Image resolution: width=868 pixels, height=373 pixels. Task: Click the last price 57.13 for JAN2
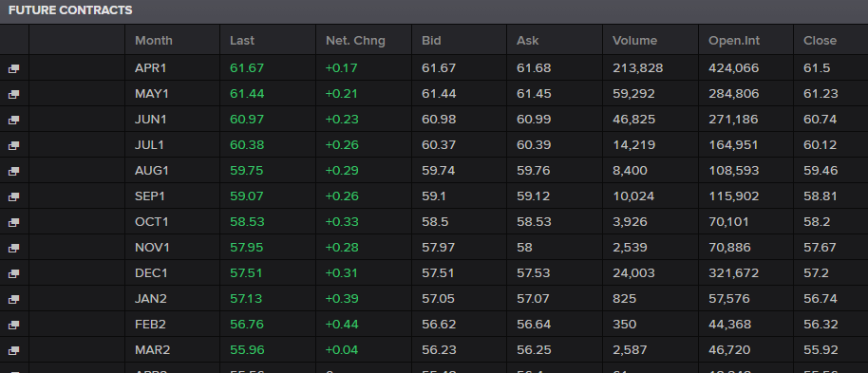(246, 298)
